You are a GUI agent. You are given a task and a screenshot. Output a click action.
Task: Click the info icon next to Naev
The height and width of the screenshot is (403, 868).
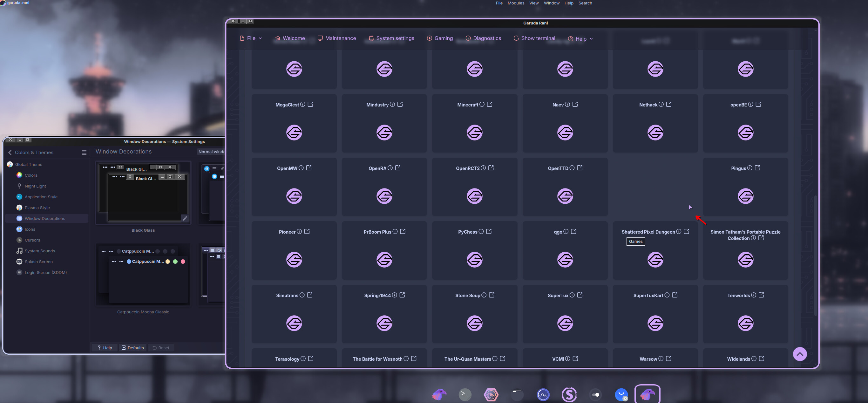(567, 105)
